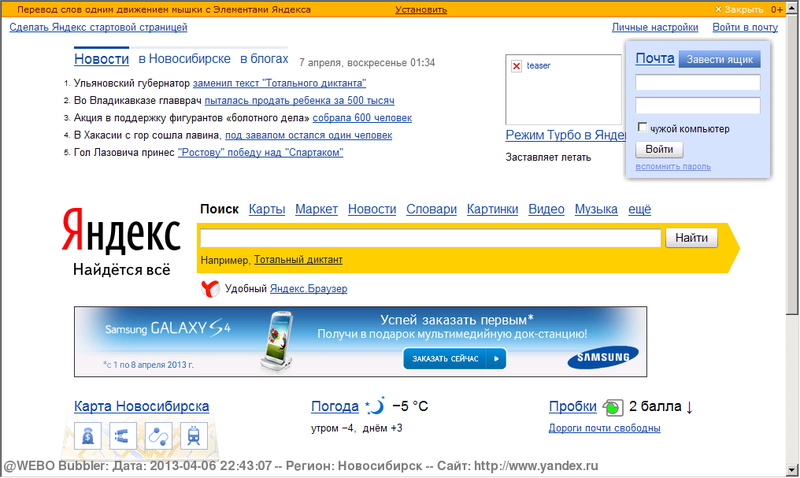
Task: Click the example query Тотальный диктант
Action: (x=298, y=260)
